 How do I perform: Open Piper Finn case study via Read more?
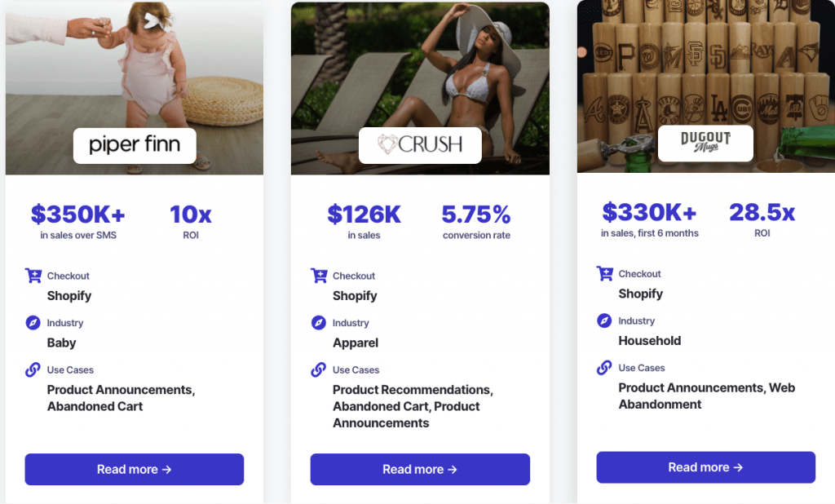pyautogui.click(x=135, y=470)
